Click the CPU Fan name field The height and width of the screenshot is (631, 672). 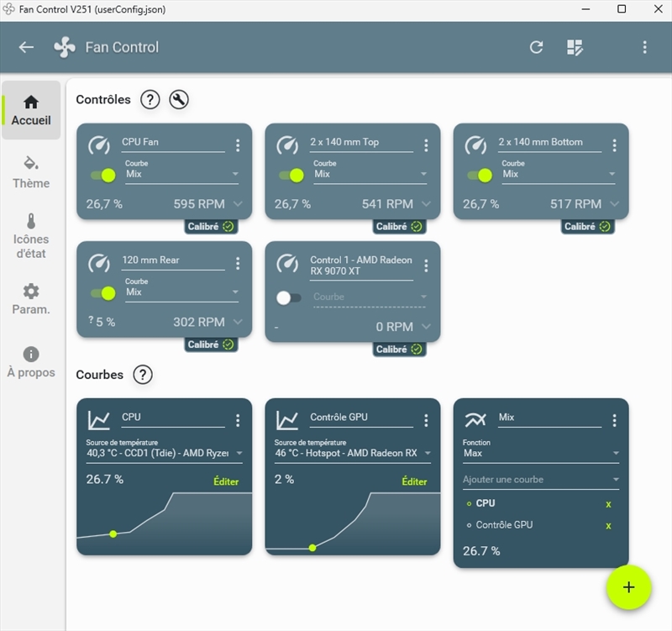coord(173,143)
